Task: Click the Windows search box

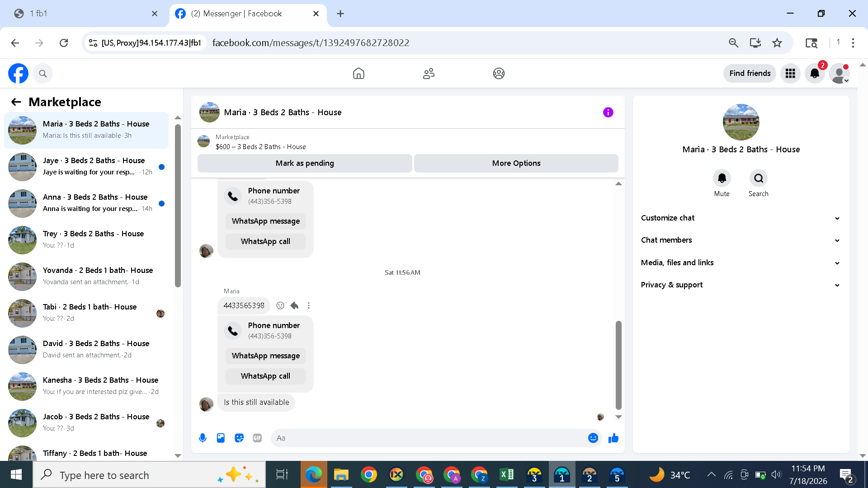Action: point(149,475)
